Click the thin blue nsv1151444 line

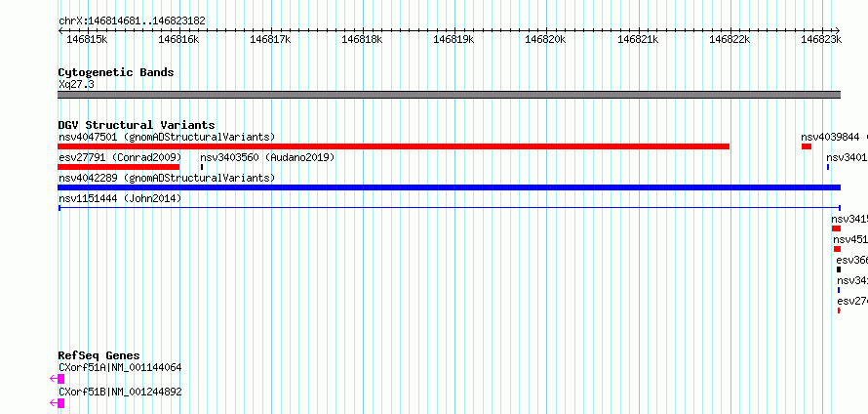tap(449, 208)
